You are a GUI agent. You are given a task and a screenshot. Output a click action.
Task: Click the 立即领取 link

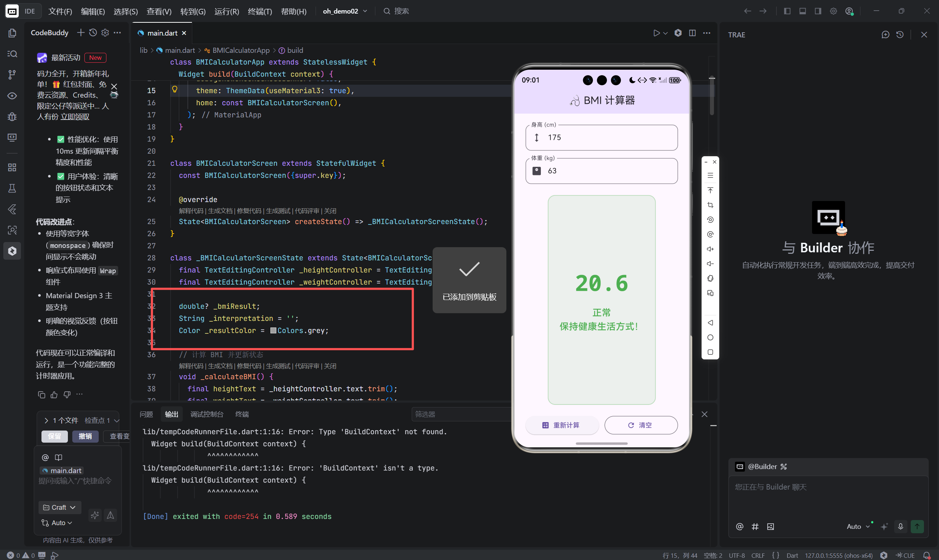tap(75, 117)
